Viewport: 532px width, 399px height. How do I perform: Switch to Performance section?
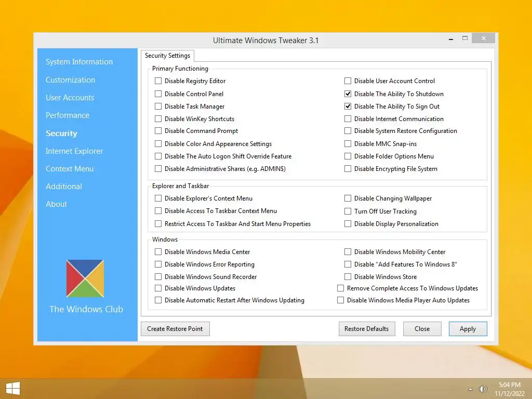coord(68,115)
